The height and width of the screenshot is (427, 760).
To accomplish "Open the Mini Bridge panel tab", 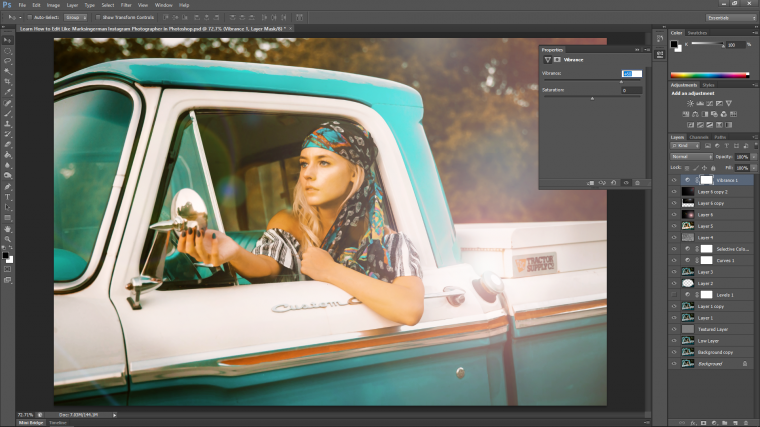I will [31, 423].
